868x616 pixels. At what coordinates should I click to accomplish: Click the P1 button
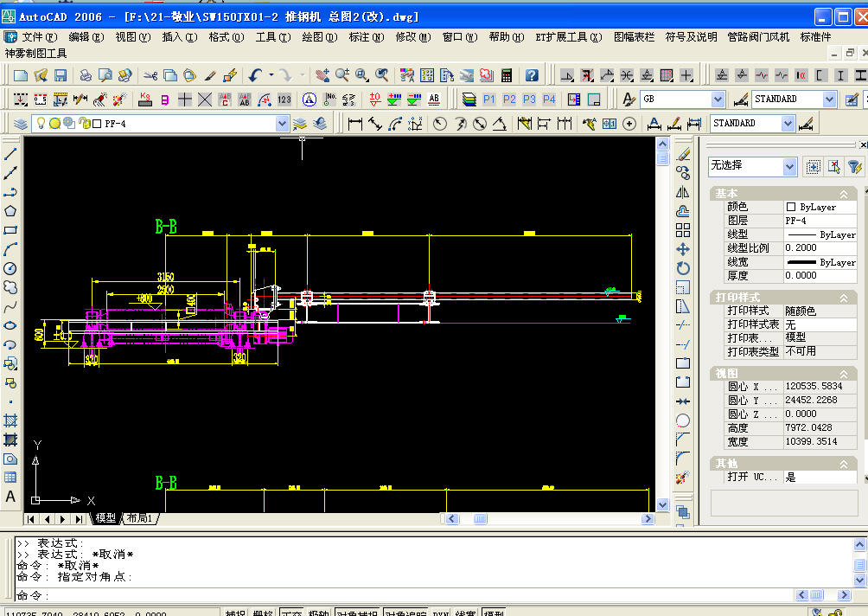[488, 99]
